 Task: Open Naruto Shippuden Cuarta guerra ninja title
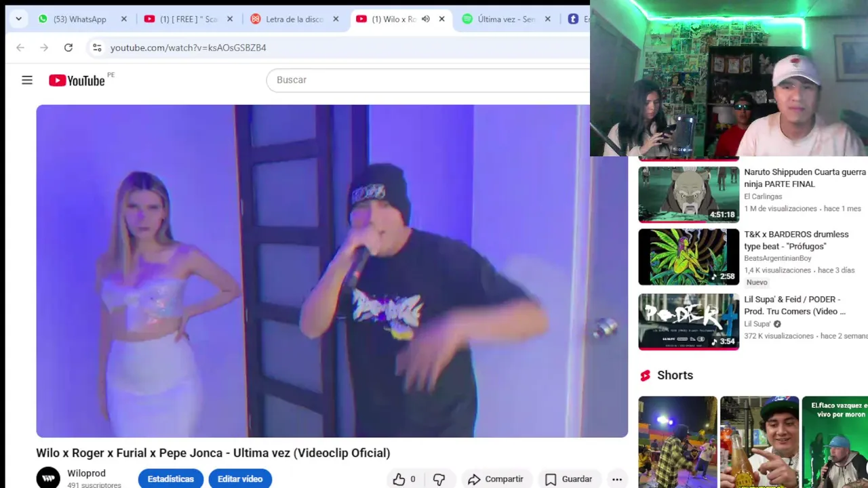[805, 178]
